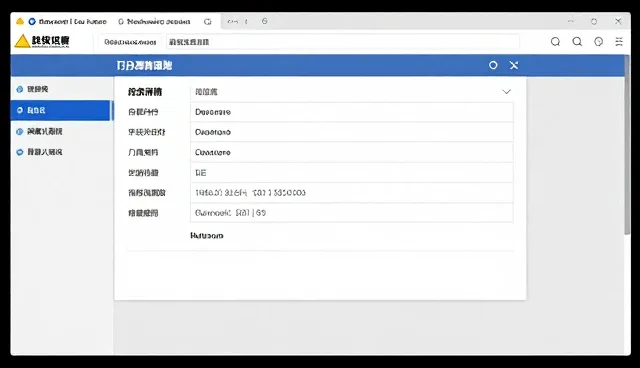
Task: Close the browser window
Action: pos(618,21)
